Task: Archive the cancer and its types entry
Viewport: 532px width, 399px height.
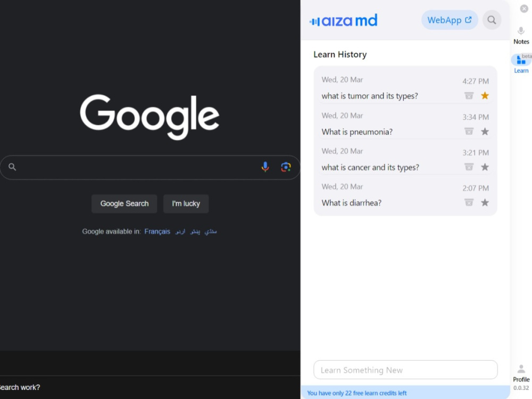Action: pyautogui.click(x=469, y=167)
